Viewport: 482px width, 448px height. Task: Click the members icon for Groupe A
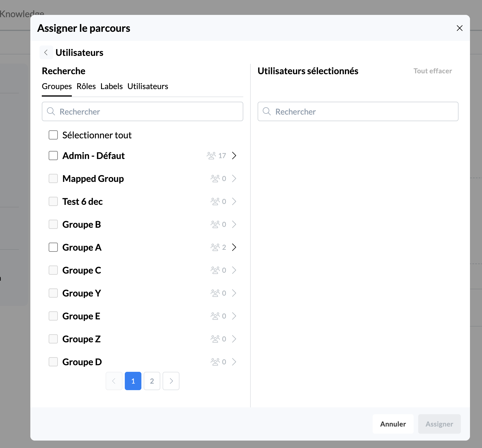click(x=215, y=247)
